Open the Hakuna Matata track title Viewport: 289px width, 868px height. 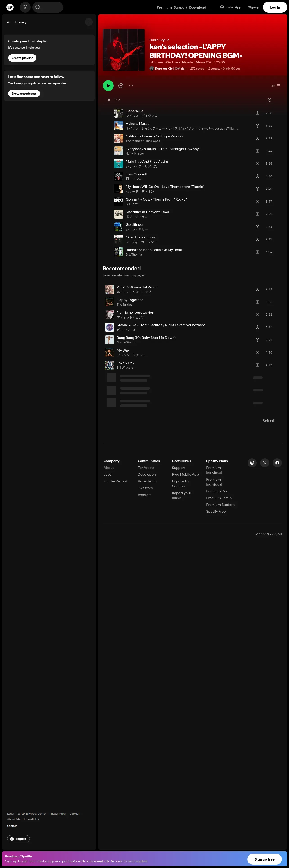coord(138,124)
